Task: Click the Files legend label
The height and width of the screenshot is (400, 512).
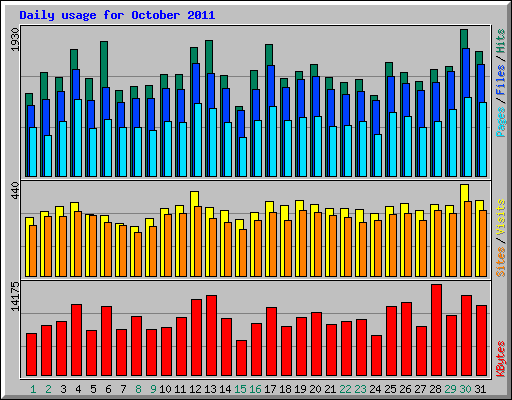Action: tap(500, 80)
